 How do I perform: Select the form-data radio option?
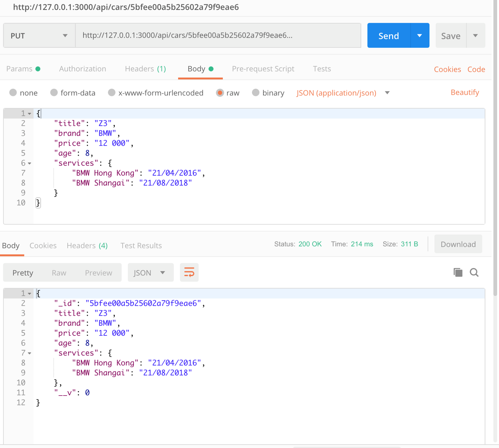[x=54, y=93]
